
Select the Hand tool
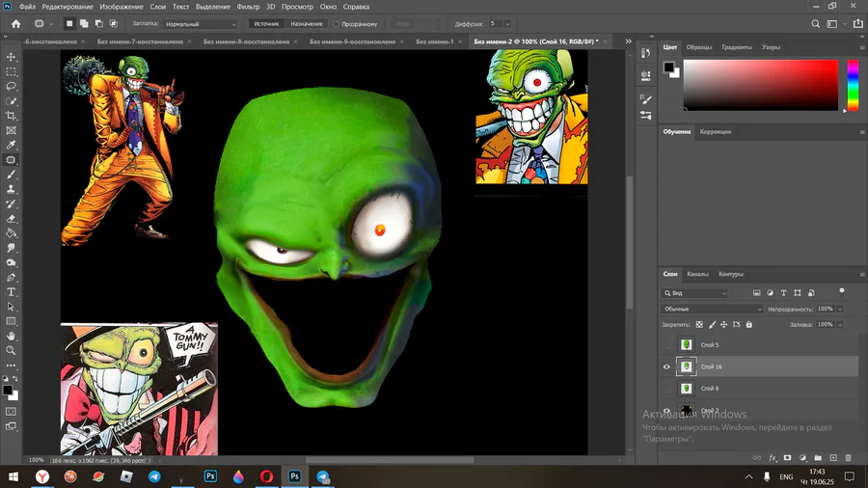point(11,336)
